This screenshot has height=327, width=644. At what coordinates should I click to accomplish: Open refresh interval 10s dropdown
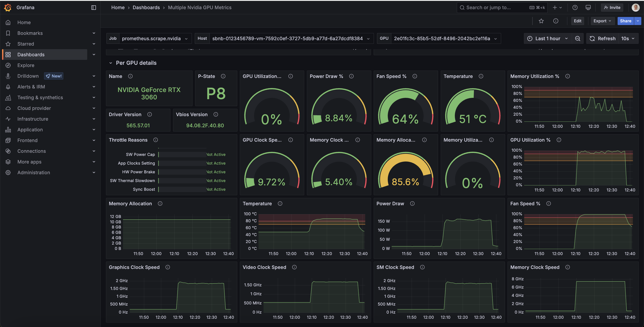pos(627,38)
